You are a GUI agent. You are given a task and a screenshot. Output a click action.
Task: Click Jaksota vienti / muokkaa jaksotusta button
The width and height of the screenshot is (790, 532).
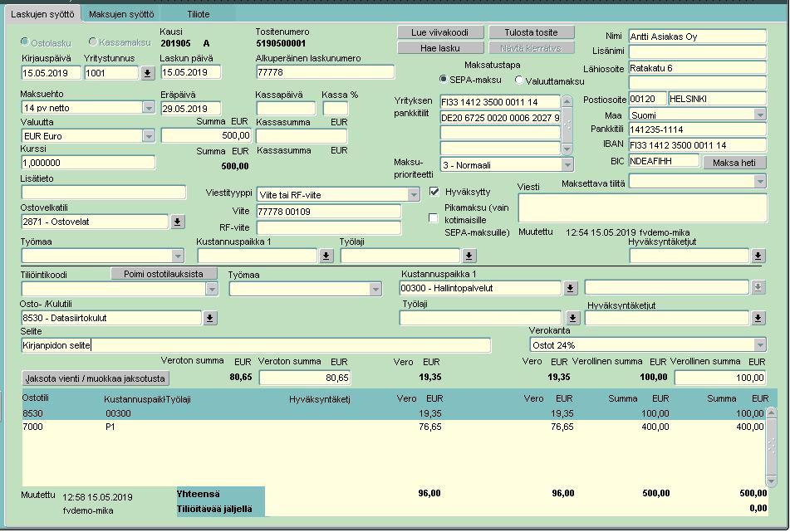[x=96, y=378]
